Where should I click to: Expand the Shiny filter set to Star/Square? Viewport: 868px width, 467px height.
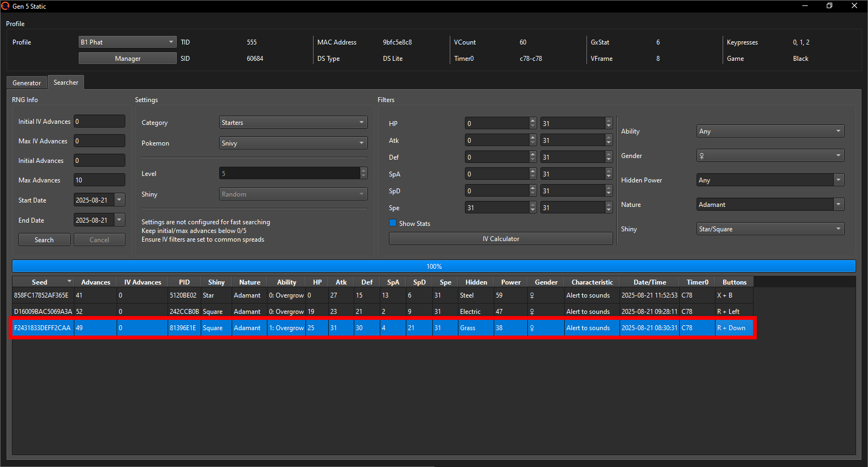tap(770, 229)
